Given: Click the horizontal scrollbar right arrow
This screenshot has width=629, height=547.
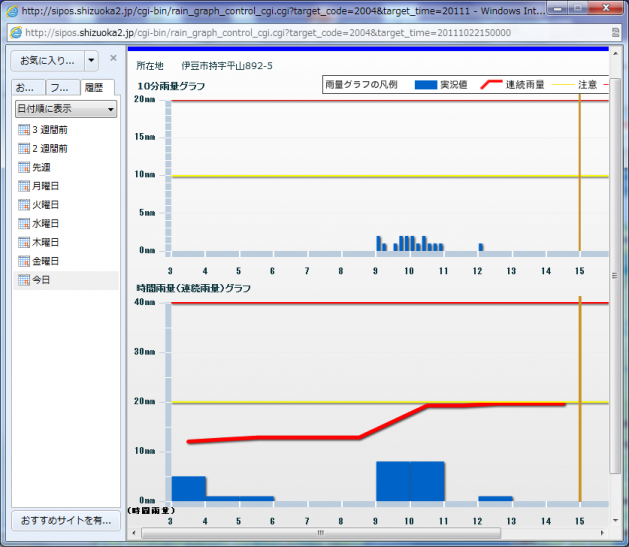Looking at the screenshot, I should 602,533.
